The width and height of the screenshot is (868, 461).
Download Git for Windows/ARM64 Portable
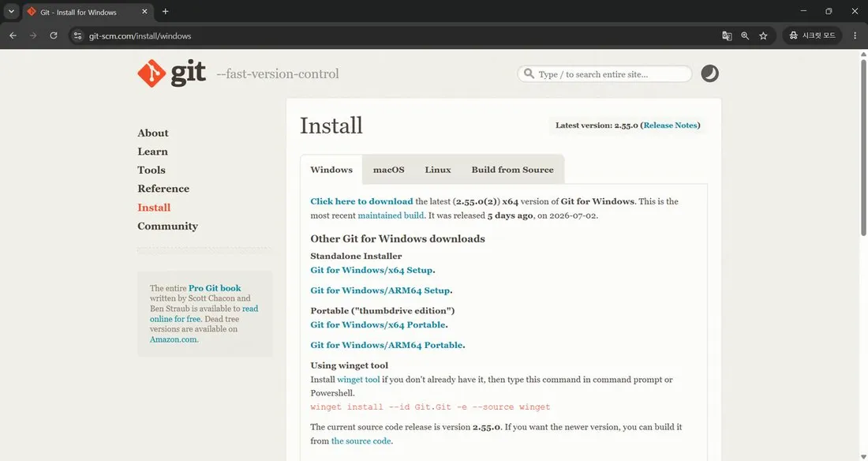tap(387, 345)
